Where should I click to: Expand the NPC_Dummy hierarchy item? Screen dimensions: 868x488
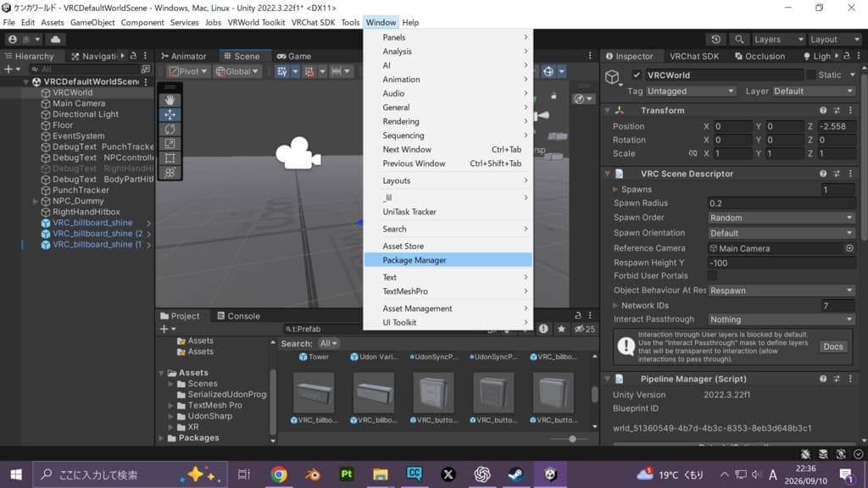[36, 202]
